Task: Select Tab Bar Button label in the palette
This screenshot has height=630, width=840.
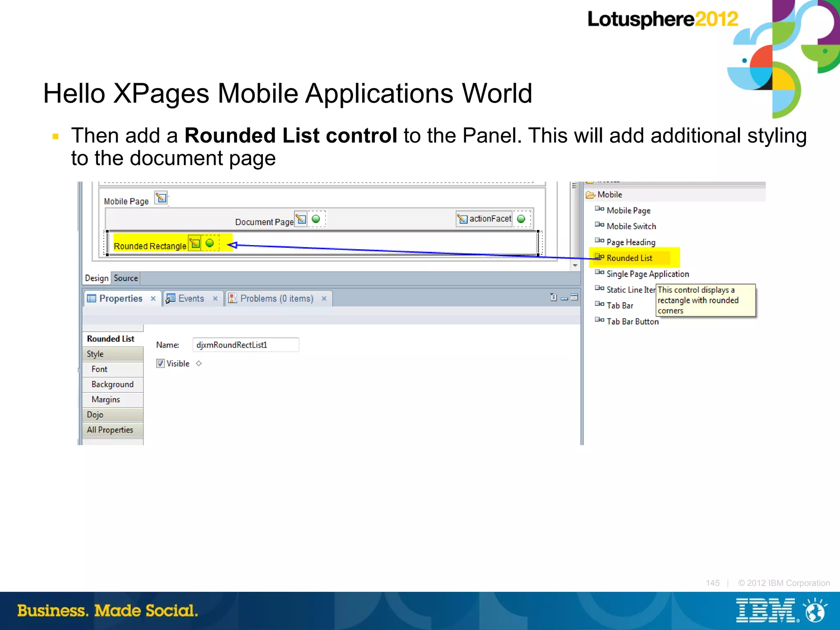Action: [x=632, y=322]
